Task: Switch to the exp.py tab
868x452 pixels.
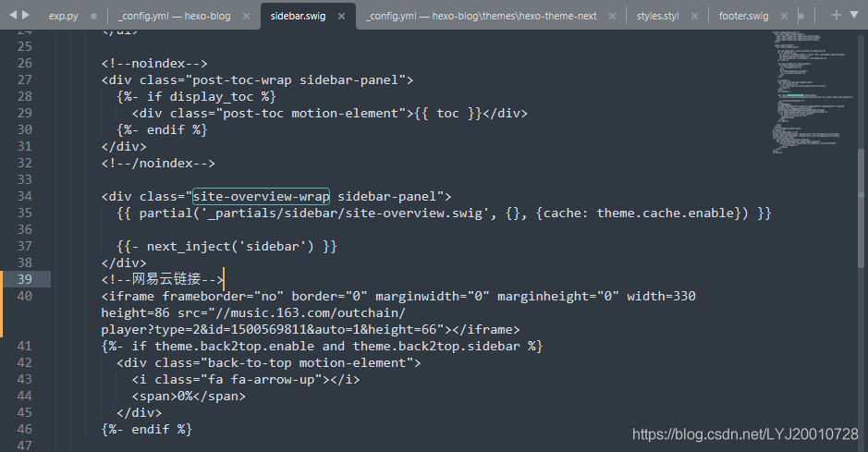Action: [x=63, y=16]
